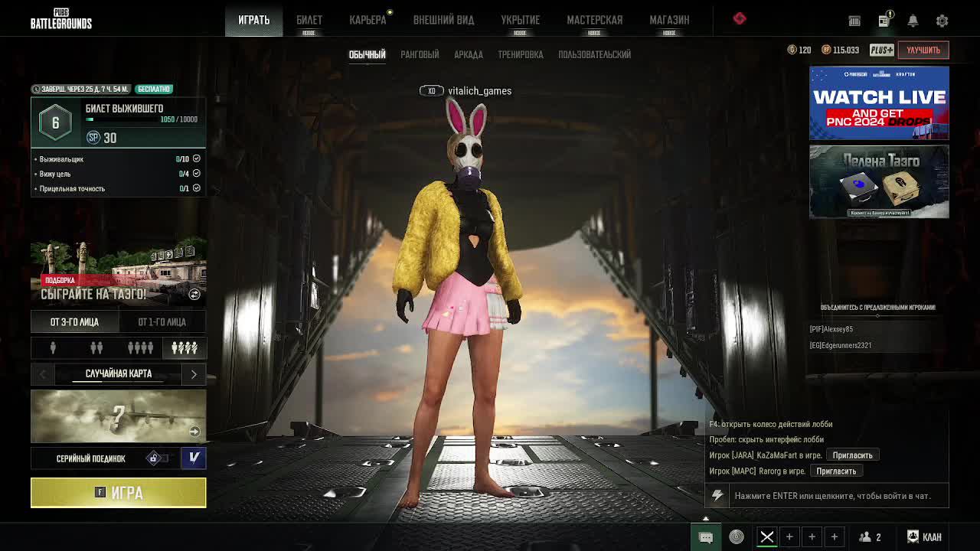Select the ОБЫЧНЫЙ mode sub-tab

[x=367, y=54]
